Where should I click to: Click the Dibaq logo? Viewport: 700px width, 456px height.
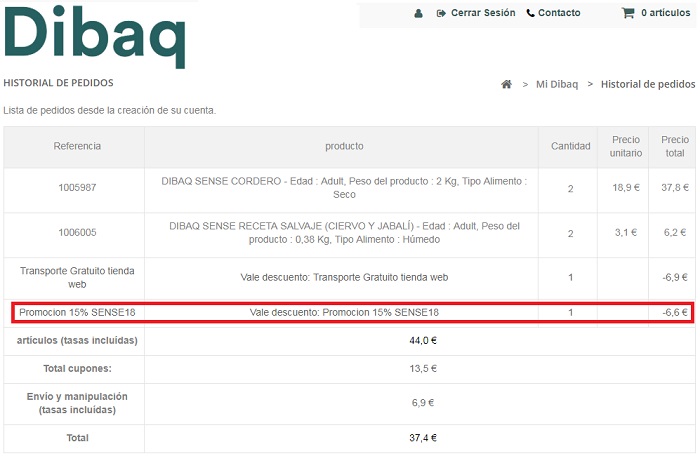pyautogui.click(x=95, y=37)
